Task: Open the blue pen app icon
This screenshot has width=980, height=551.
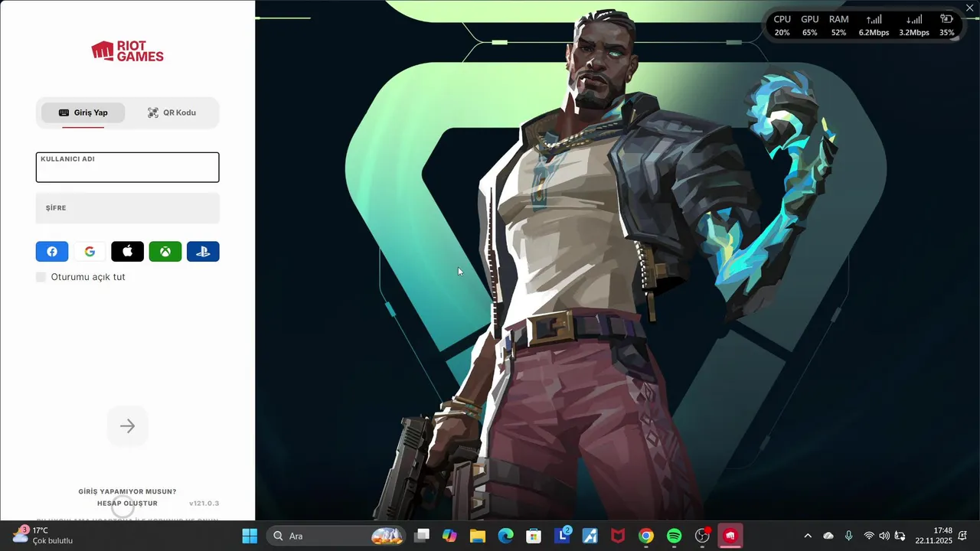Action: point(590,536)
